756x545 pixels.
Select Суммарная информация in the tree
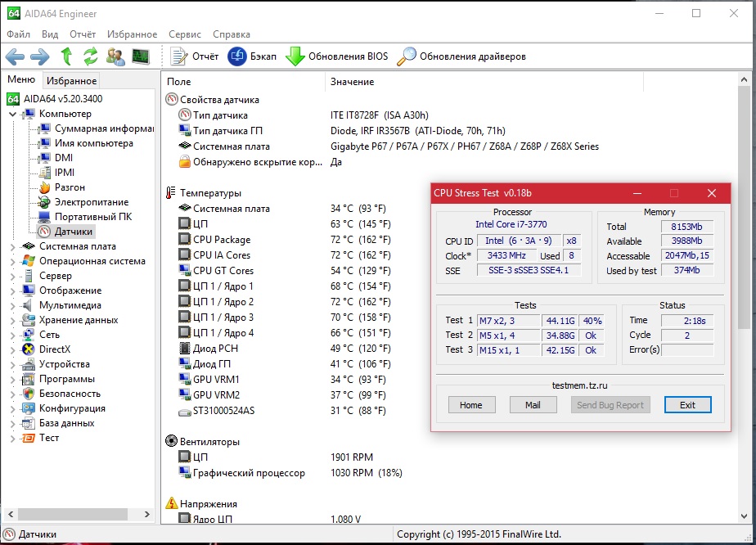click(x=98, y=128)
